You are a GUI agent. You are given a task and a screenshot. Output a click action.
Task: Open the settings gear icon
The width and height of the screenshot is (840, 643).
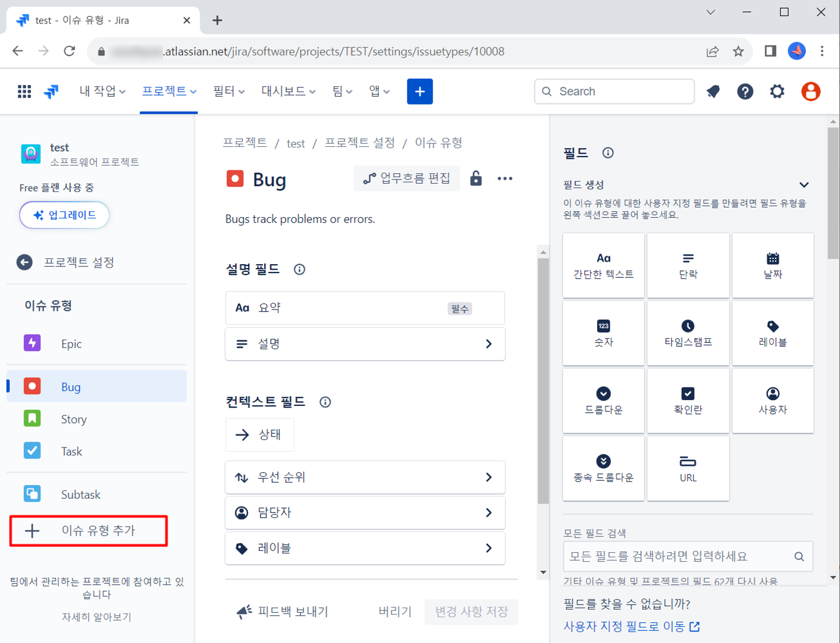[x=777, y=91]
